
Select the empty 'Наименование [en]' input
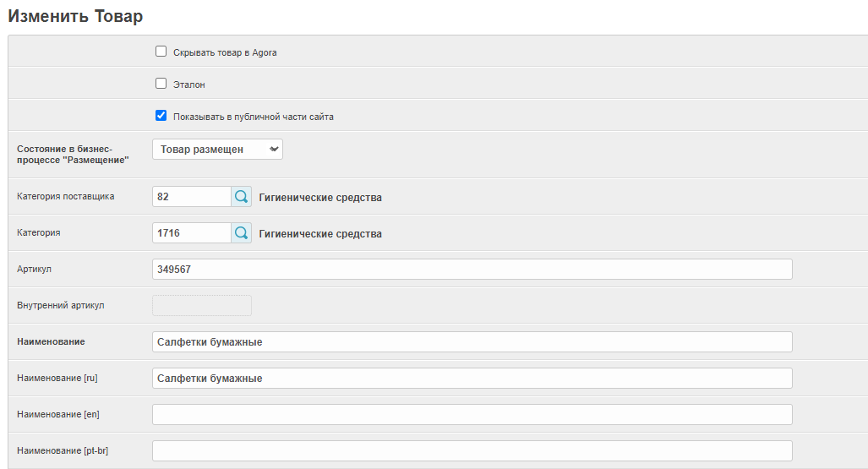pyautogui.click(x=472, y=414)
